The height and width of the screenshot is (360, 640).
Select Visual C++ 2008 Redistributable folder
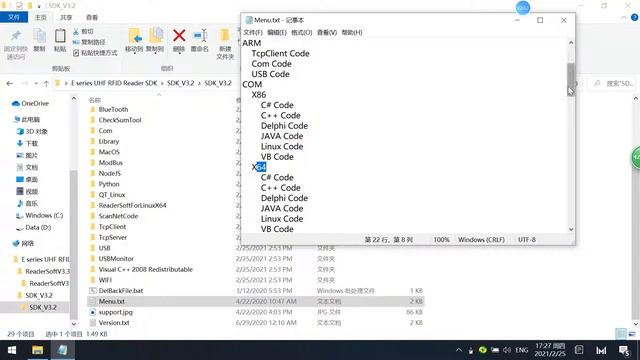coord(141,269)
